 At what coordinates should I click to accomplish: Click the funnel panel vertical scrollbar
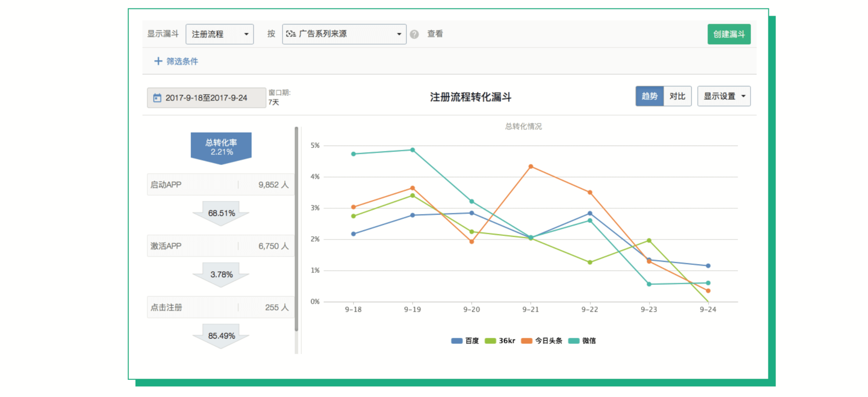[296, 229]
